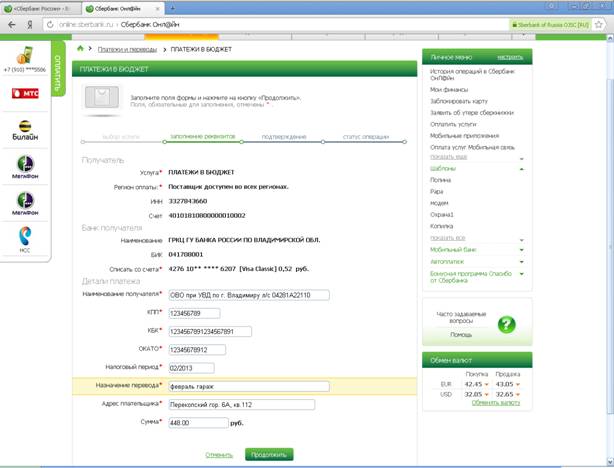The width and height of the screenshot is (614, 468).
Task: Open Платежи и переводы breadcrumb link
Action: coord(128,48)
